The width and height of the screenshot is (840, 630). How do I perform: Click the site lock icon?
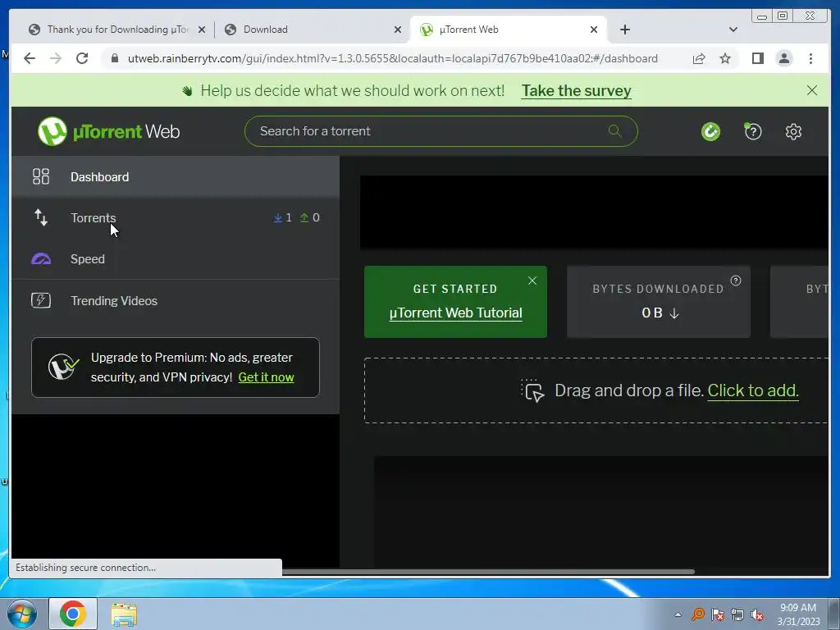[x=115, y=58]
